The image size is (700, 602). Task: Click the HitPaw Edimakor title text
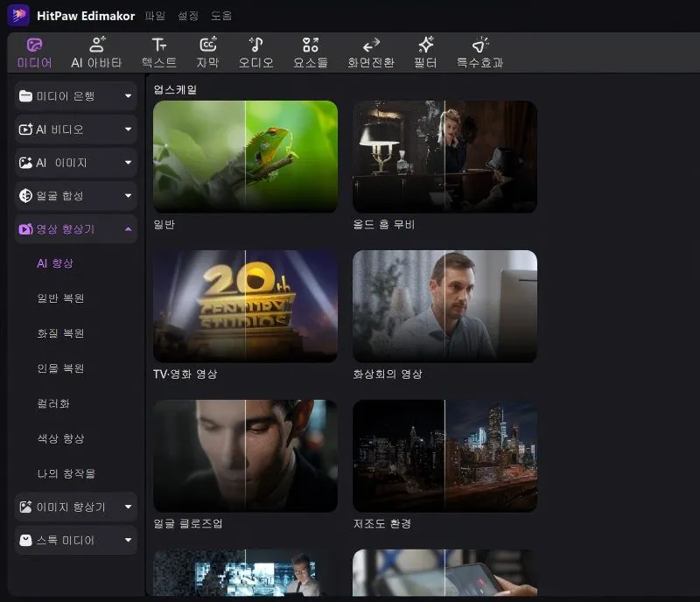[x=86, y=16]
